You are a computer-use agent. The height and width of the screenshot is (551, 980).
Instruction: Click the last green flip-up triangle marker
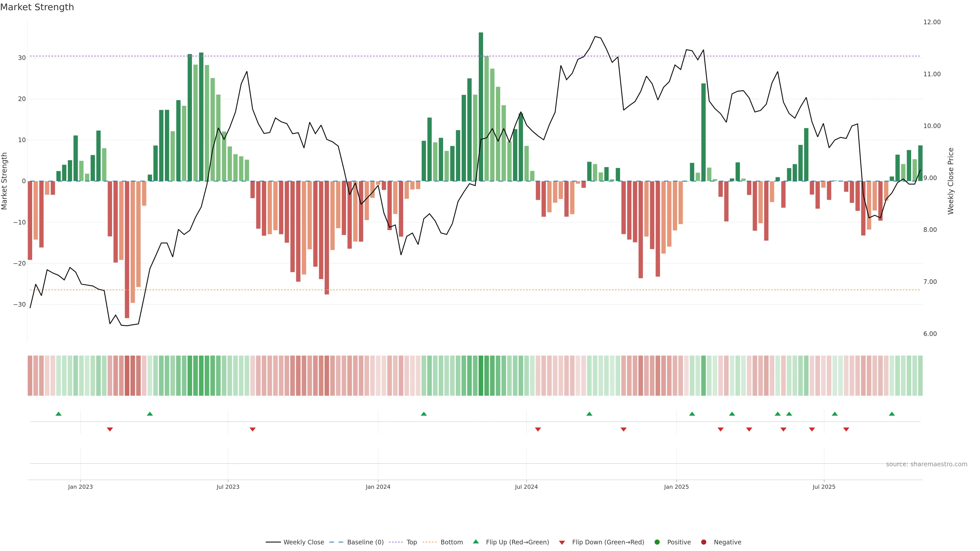[x=892, y=414]
